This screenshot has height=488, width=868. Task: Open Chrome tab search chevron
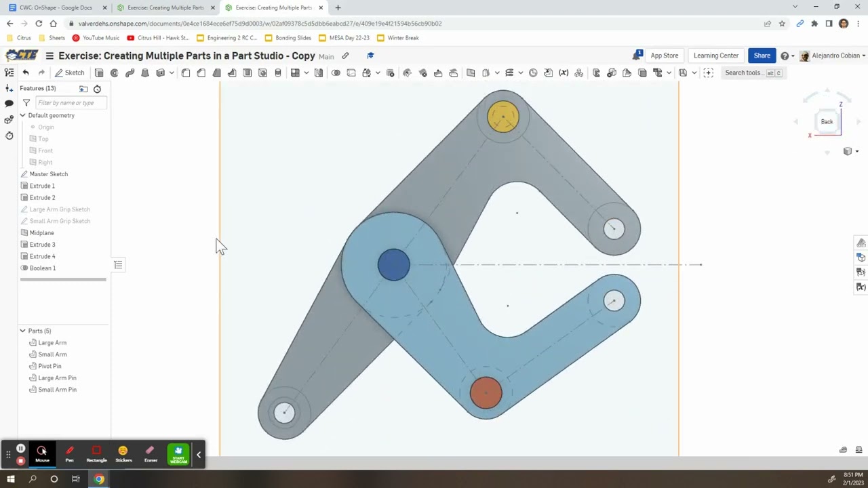tap(795, 7)
